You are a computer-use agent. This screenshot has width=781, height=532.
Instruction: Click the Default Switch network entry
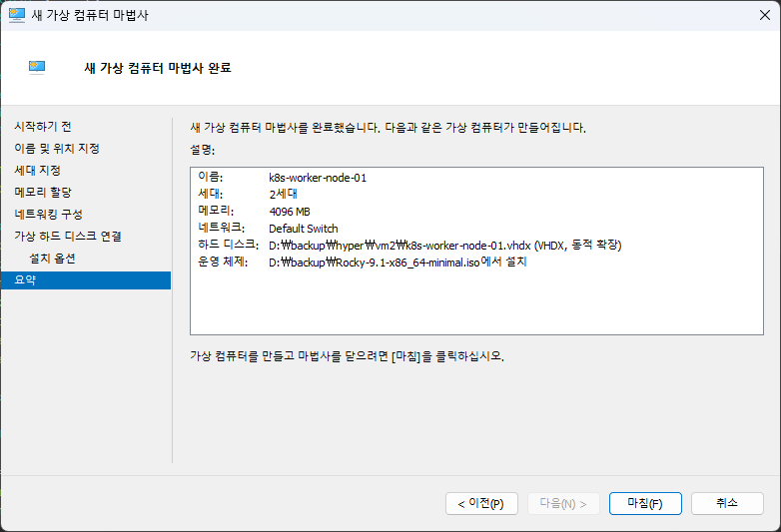tap(304, 229)
